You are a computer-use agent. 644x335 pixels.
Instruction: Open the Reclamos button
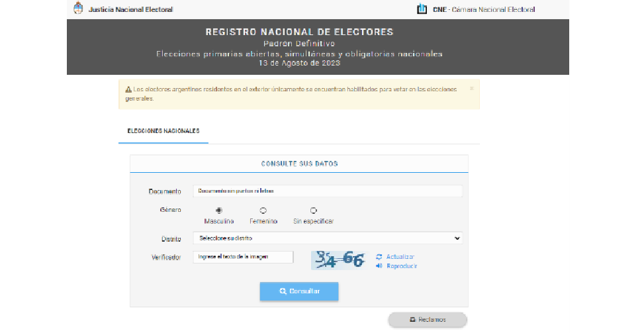pyautogui.click(x=428, y=320)
